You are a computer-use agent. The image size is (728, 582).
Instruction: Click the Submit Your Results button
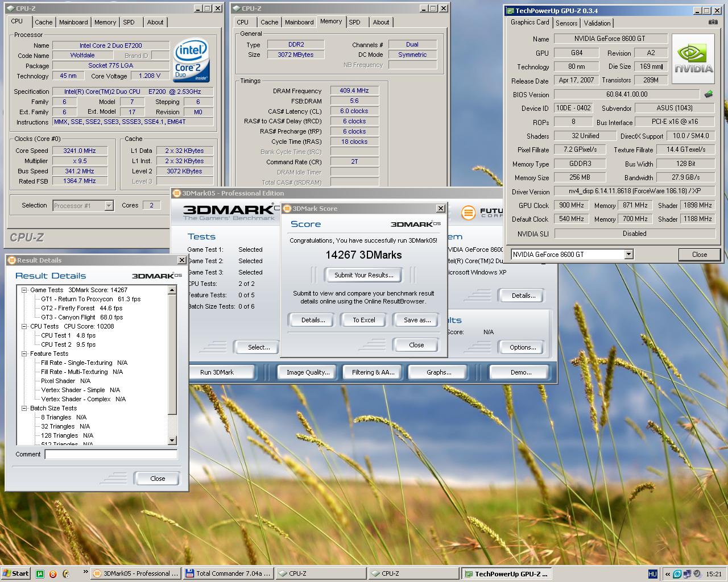point(363,275)
